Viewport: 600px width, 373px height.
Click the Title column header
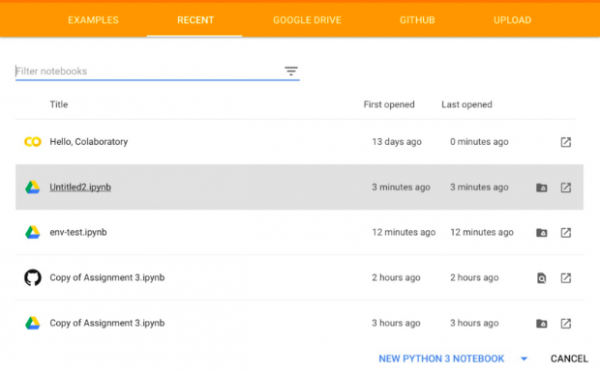point(59,104)
